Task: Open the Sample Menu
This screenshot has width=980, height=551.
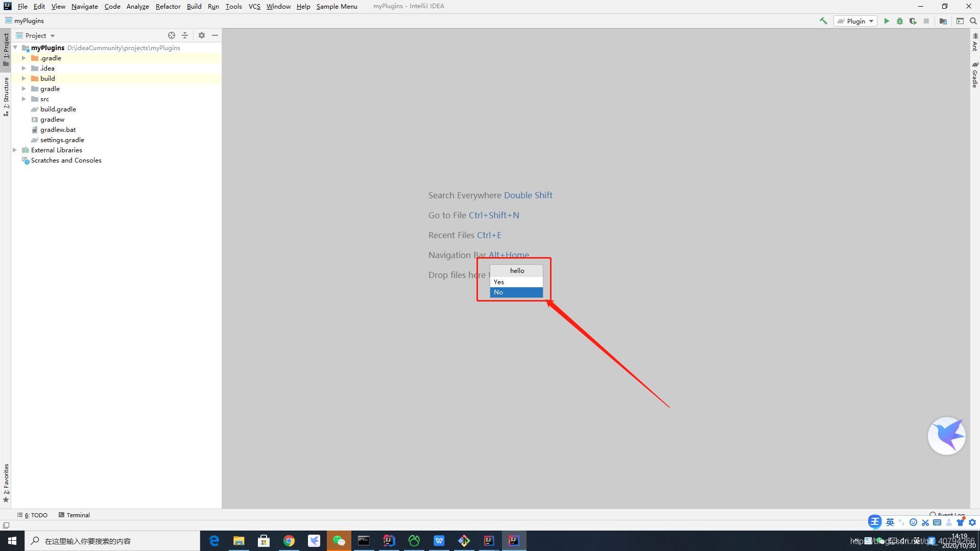Action: pos(337,6)
